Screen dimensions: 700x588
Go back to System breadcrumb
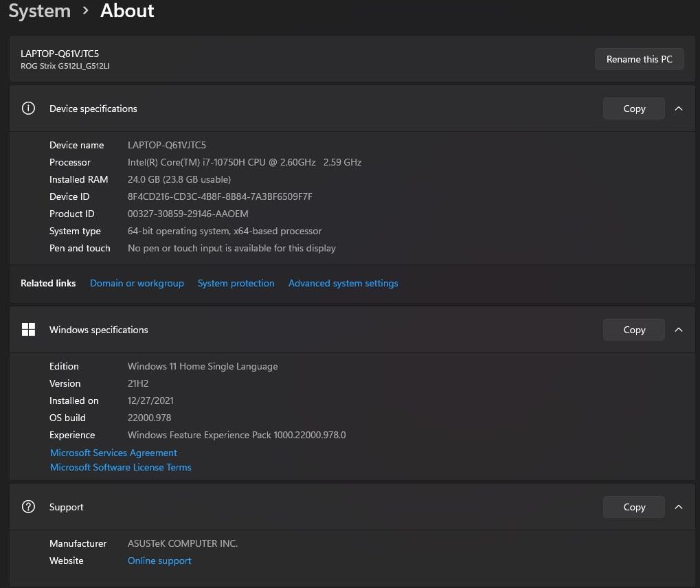40,11
